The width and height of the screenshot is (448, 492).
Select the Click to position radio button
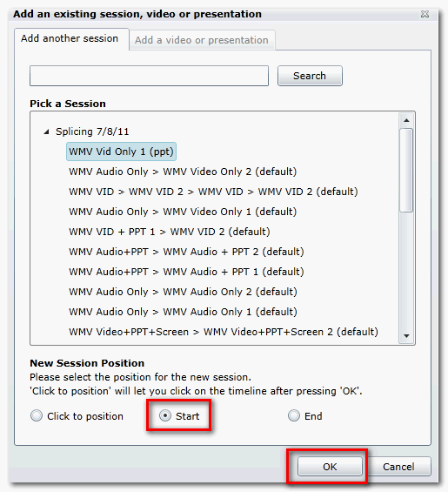[x=37, y=415]
